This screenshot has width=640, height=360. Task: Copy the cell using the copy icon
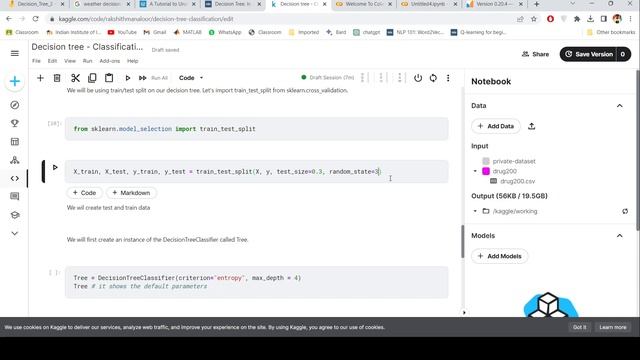(92, 78)
